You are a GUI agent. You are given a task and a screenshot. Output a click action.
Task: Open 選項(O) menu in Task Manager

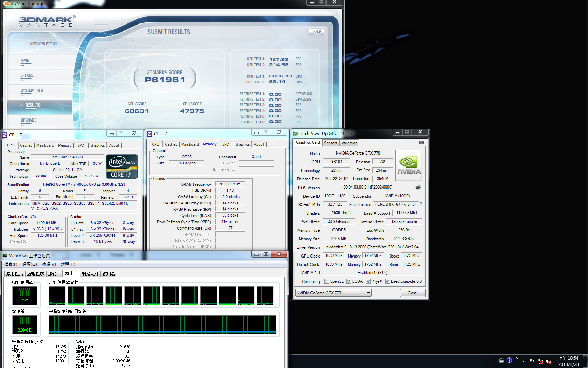point(29,264)
